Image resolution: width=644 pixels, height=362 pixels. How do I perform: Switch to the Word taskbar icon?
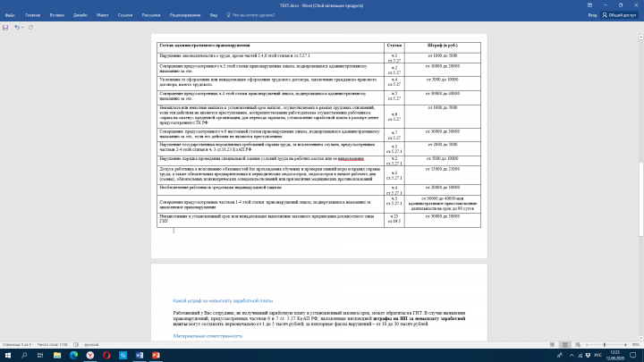[140, 356]
